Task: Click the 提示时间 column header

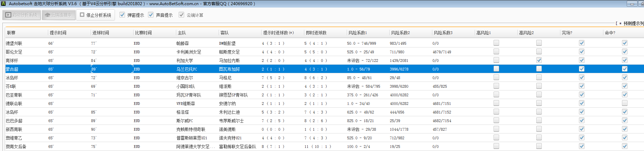Action: click(x=58, y=33)
